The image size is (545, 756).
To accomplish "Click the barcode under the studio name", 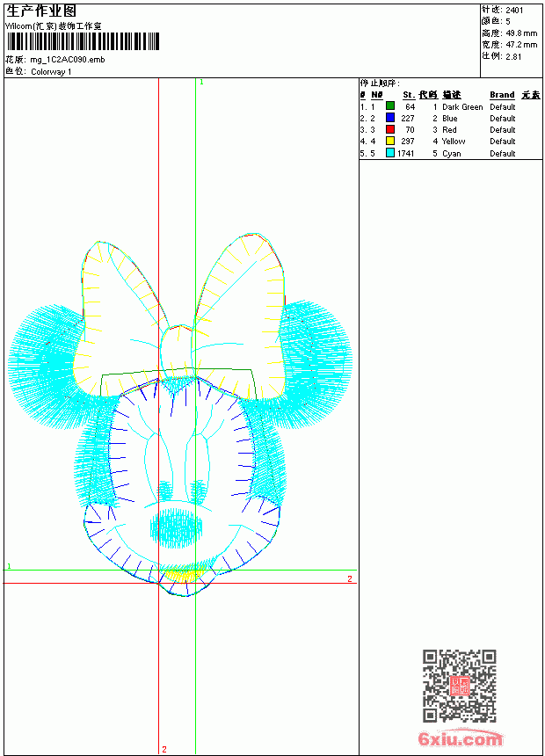I will tap(83, 41).
